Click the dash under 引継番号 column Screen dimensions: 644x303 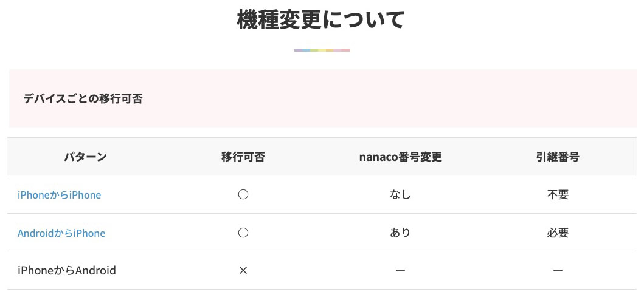[558, 271]
